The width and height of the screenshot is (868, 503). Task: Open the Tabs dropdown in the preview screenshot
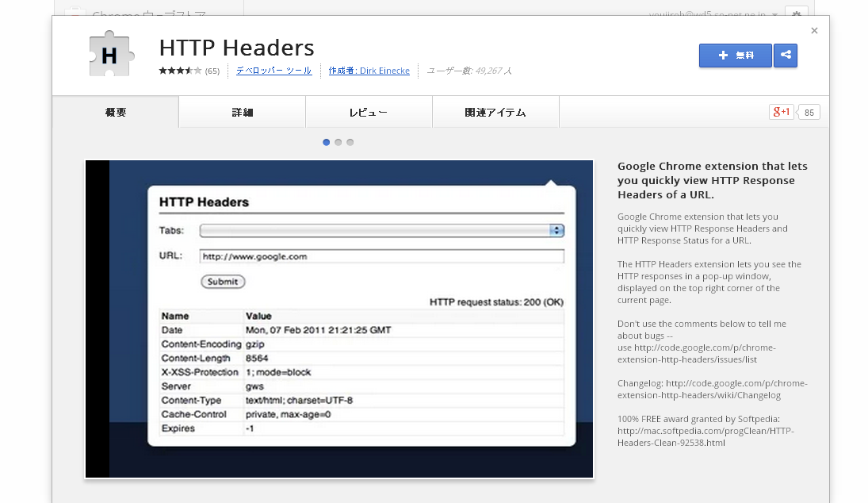(x=382, y=230)
